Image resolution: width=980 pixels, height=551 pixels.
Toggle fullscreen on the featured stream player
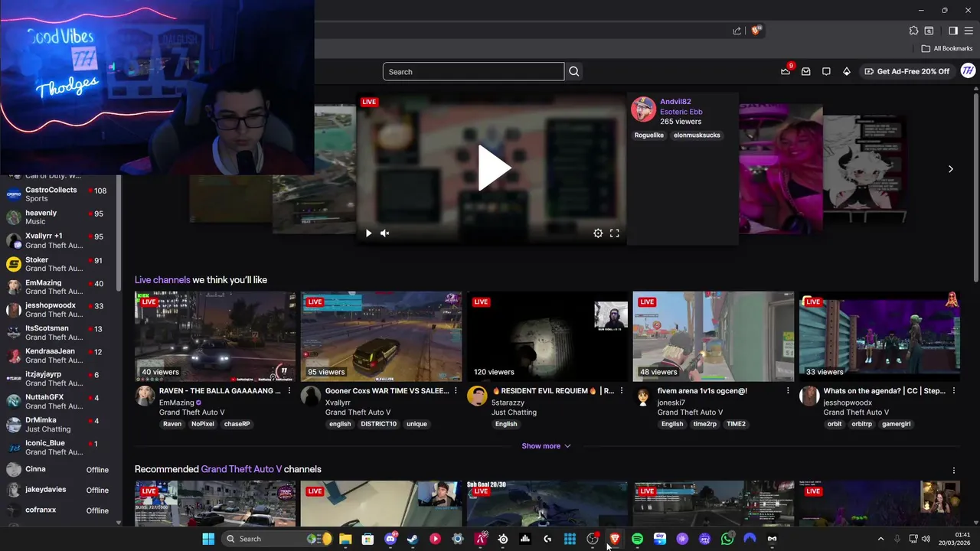click(614, 233)
